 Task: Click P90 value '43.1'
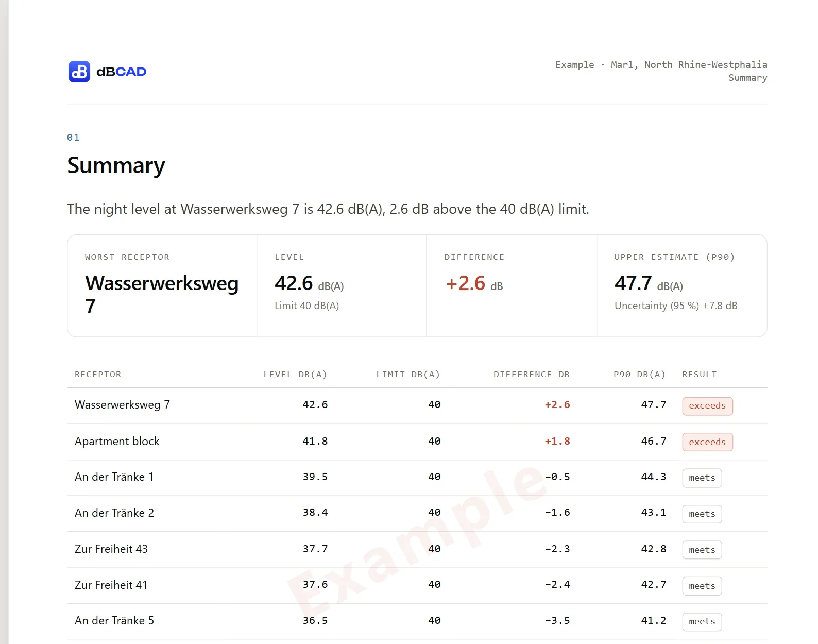tap(654, 513)
